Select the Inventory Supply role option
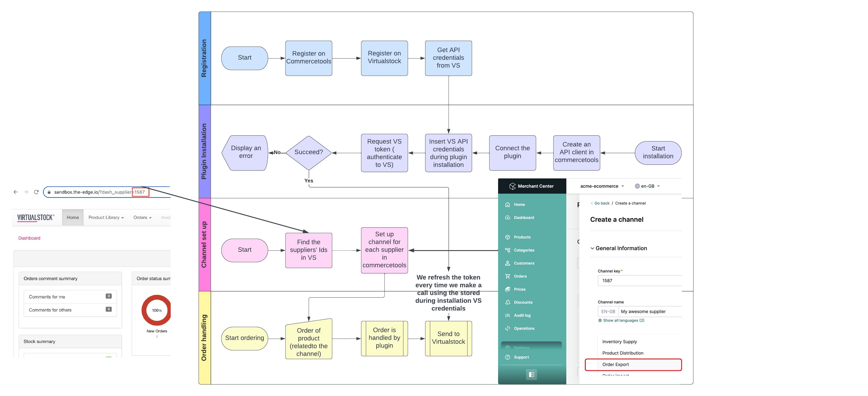Screen dimensions: 868x396 click(x=619, y=342)
